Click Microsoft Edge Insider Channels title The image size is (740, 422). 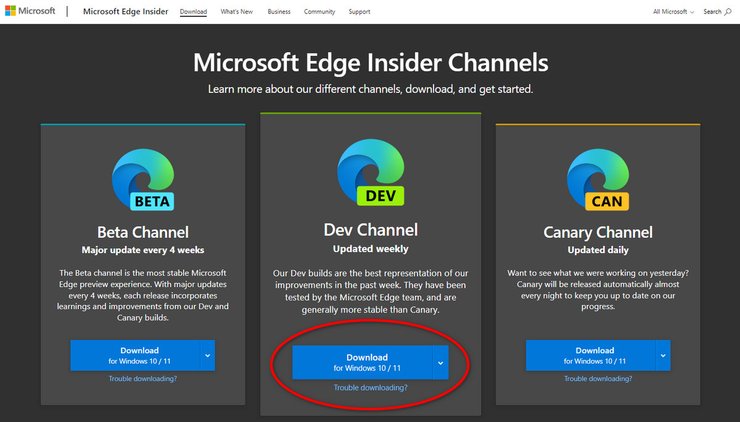[x=370, y=62]
